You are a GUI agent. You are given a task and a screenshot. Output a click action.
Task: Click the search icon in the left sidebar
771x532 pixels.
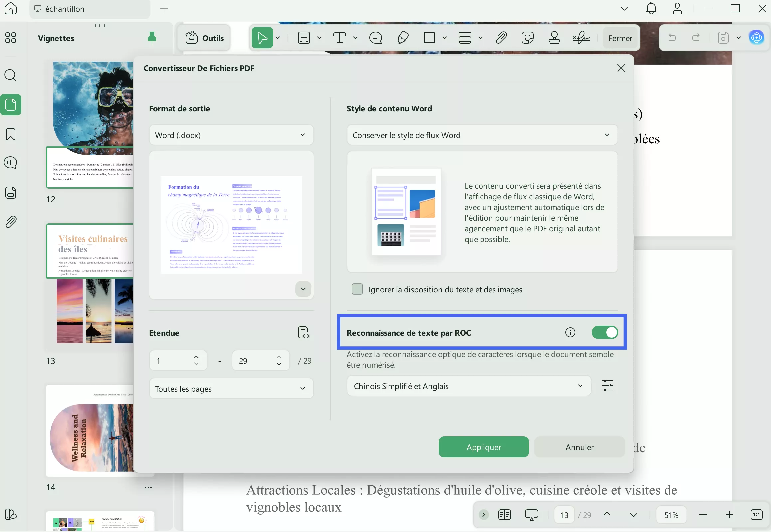point(11,75)
